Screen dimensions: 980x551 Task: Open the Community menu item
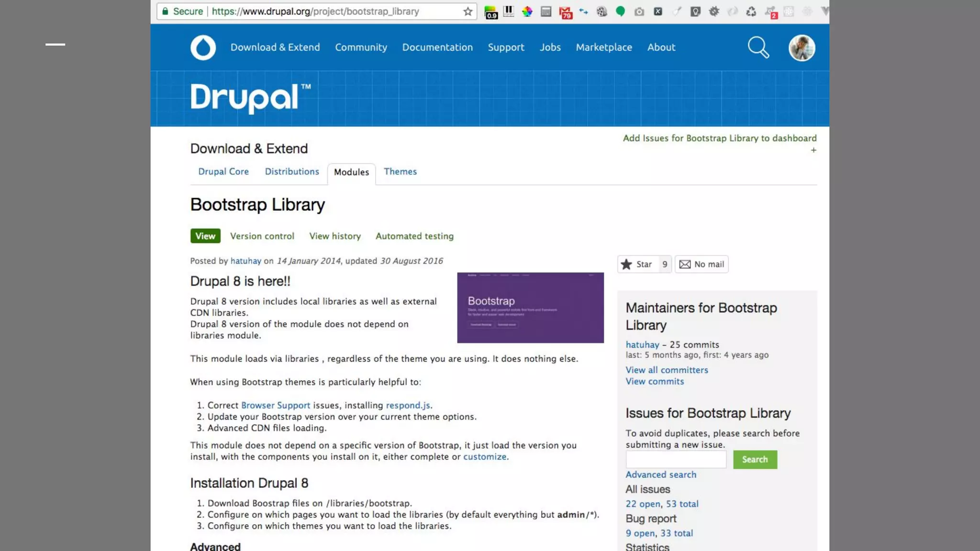361,47
